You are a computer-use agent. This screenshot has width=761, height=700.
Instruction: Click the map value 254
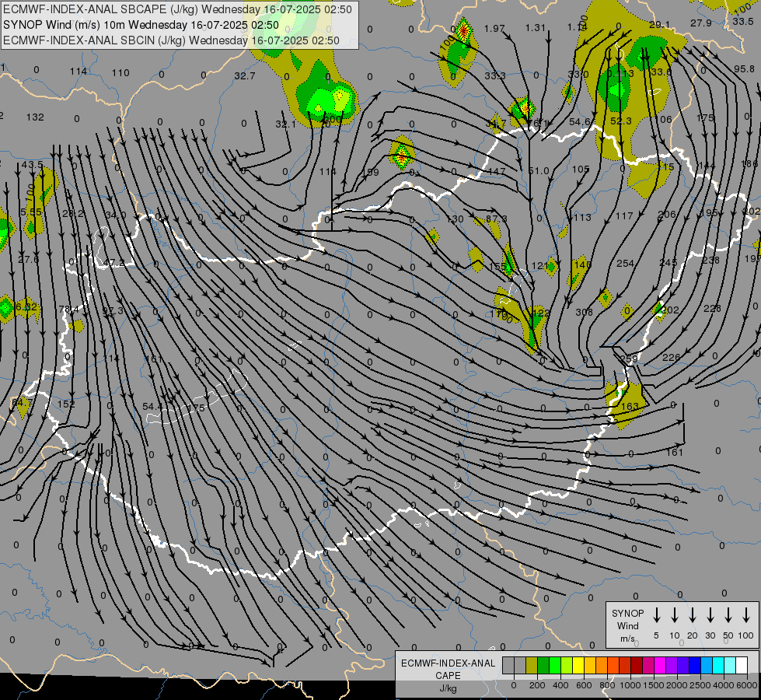(x=625, y=264)
